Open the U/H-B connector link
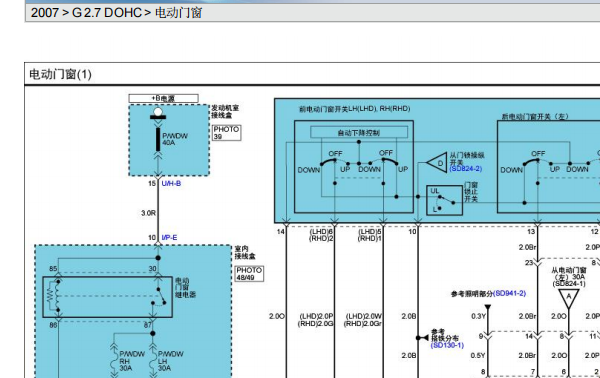600x378 pixels. pos(171,184)
